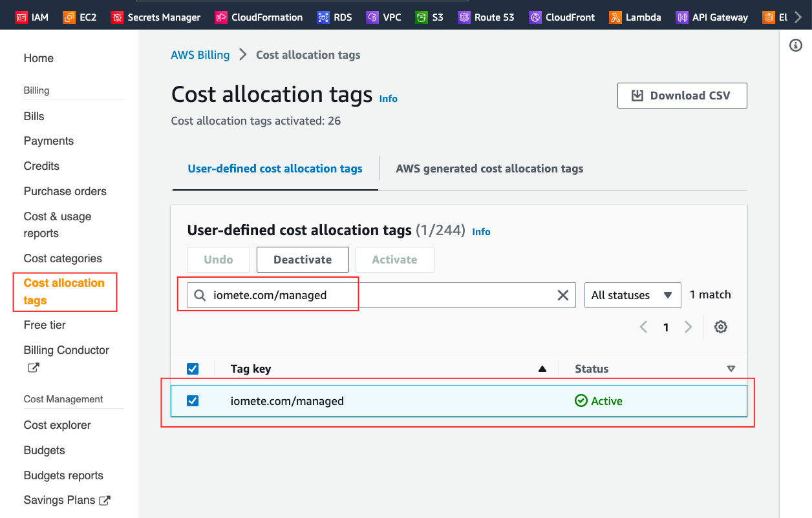Open CloudFront shortcut icon

click(x=535, y=17)
